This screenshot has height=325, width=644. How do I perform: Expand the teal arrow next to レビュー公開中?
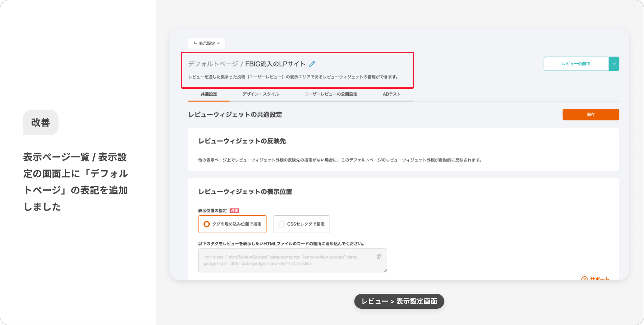click(x=614, y=64)
